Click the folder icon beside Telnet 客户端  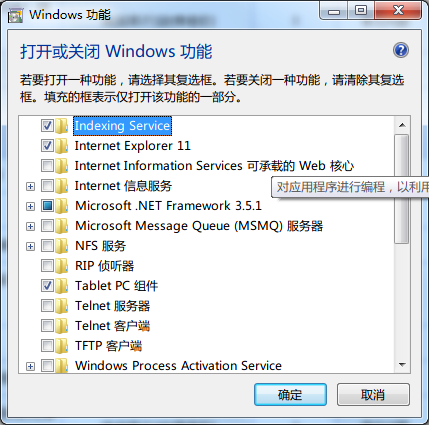tap(62, 326)
